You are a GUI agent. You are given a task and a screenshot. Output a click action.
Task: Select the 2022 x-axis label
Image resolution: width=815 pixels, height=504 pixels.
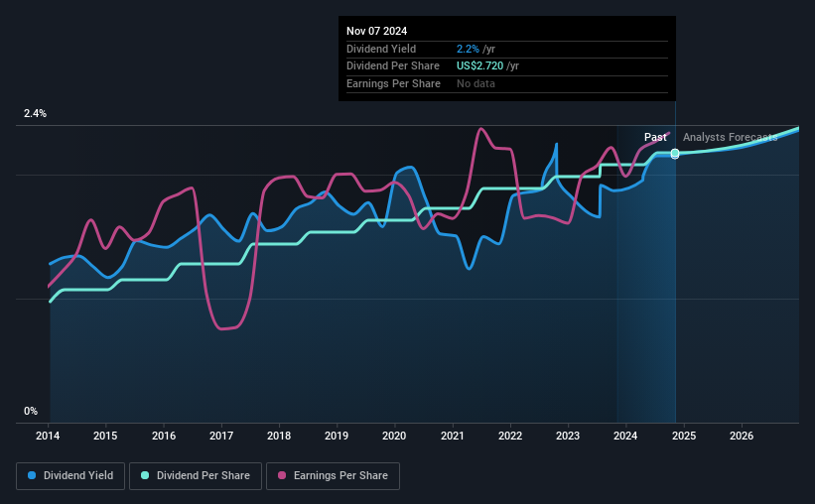point(510,436)
